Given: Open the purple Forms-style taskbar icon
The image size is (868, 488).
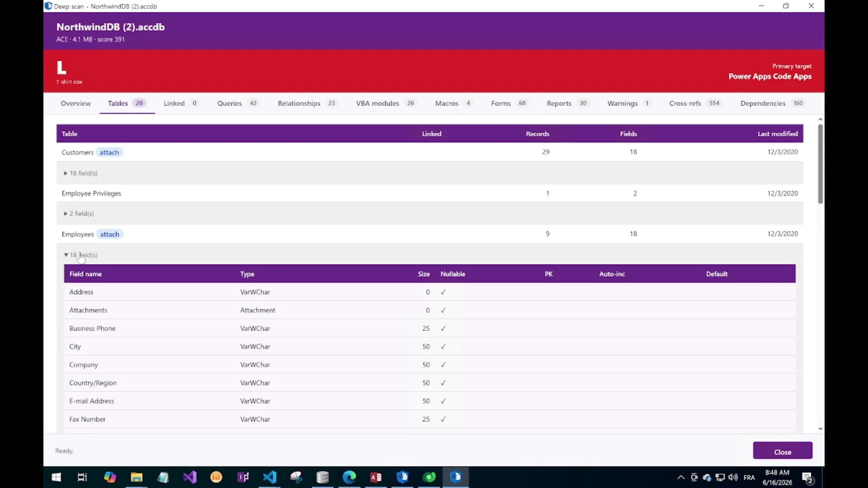Looking at the screenshot, I should 243,477.
